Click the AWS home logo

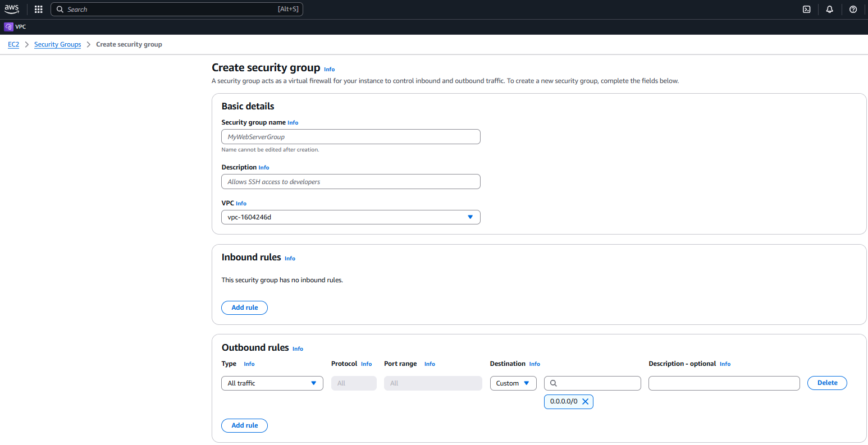12,9
